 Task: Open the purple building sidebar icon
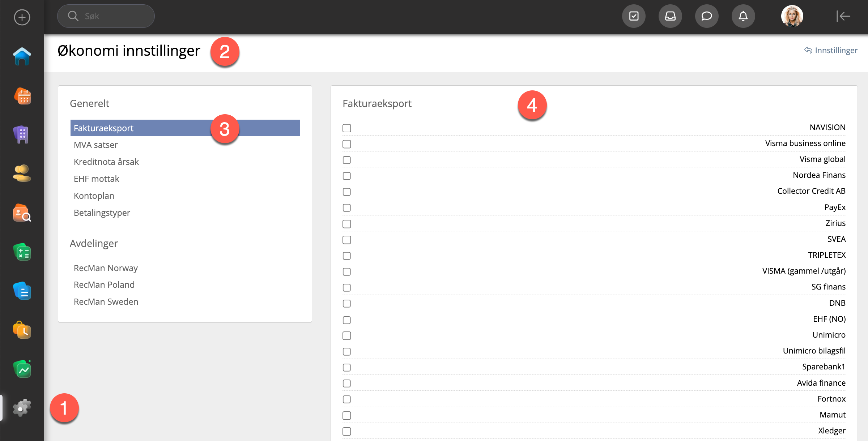point(22,134)
